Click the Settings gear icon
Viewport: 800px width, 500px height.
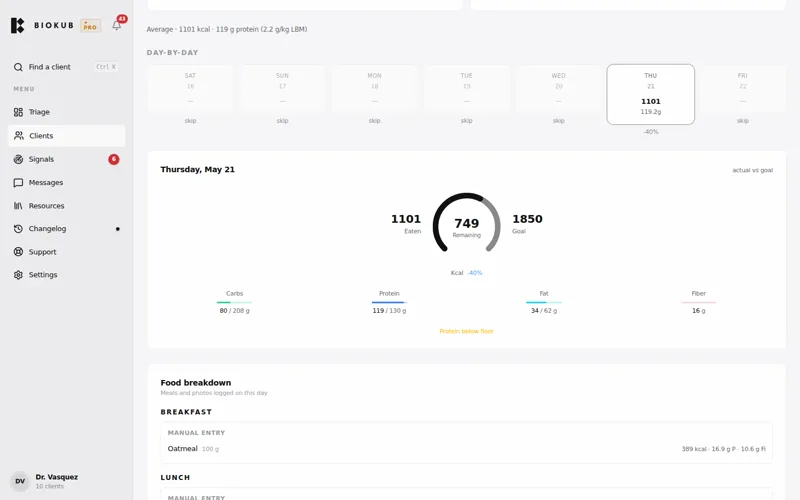click(x=18, y=274)
